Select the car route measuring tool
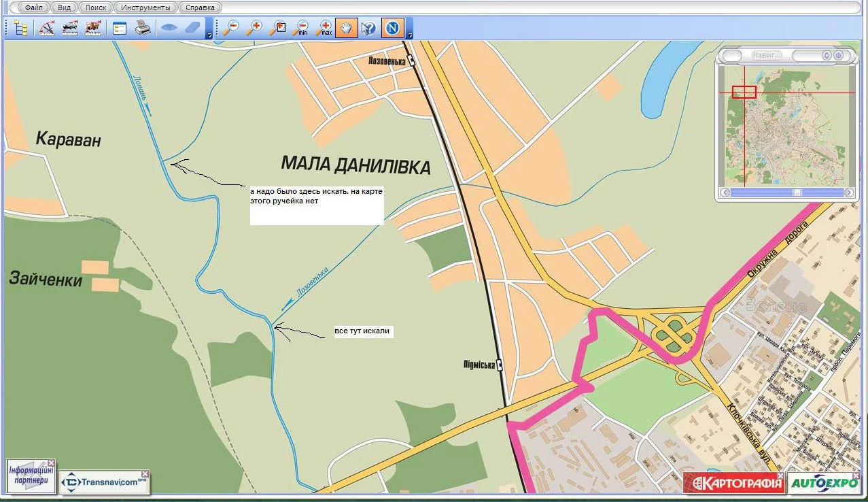 70,28
